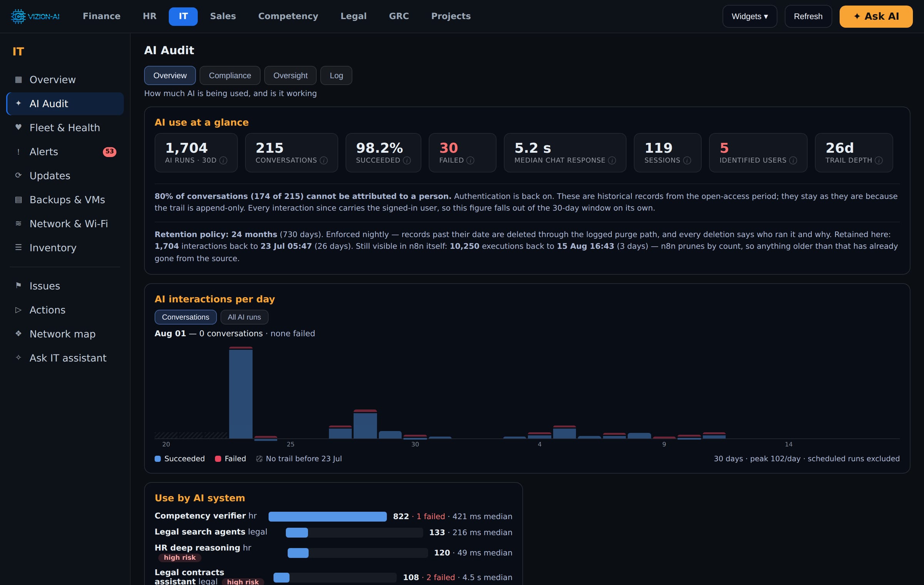Click the info icon beside AI RUNS · 30D
Image resolution: width=924 pixels, height=585 pixels.
223,160
